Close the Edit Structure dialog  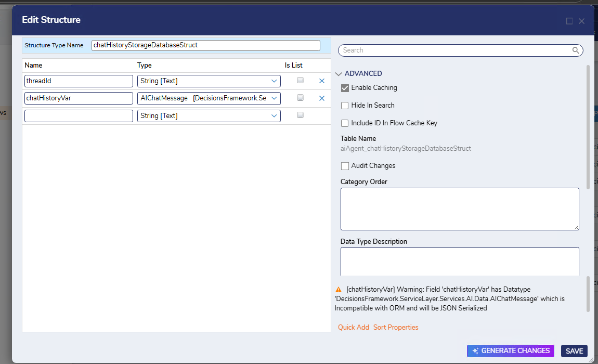(x=582, y=21)
